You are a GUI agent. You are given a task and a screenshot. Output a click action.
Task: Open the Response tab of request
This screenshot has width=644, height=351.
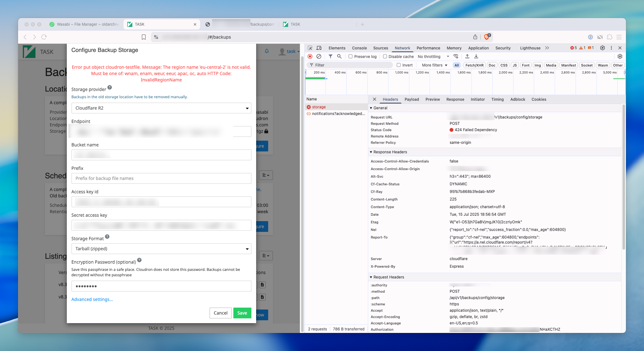click(455, 99)
